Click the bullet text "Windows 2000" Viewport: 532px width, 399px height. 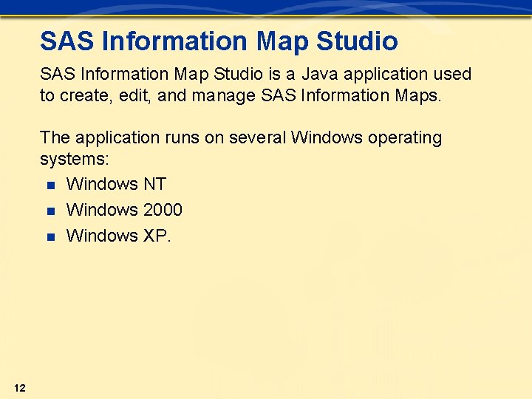pyautogui.click(x=124, y=210)
